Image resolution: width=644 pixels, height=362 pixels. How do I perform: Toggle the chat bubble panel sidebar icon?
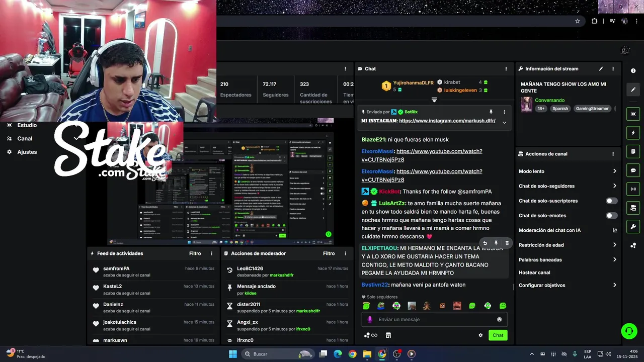point(633,170)
